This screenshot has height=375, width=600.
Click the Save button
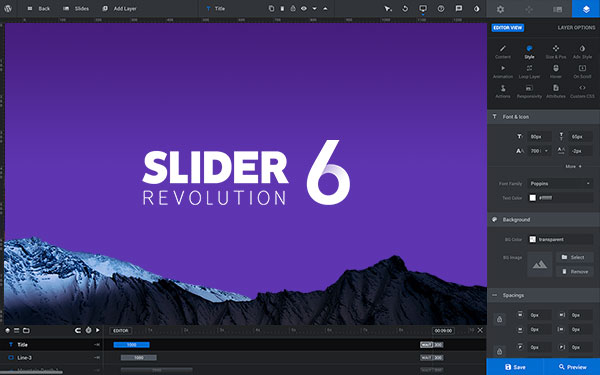coord(515,367)
